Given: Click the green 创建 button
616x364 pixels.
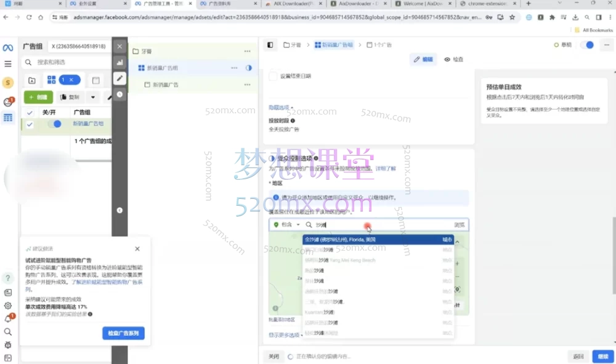Looking at the screenshot, I should tap(38, 97).
